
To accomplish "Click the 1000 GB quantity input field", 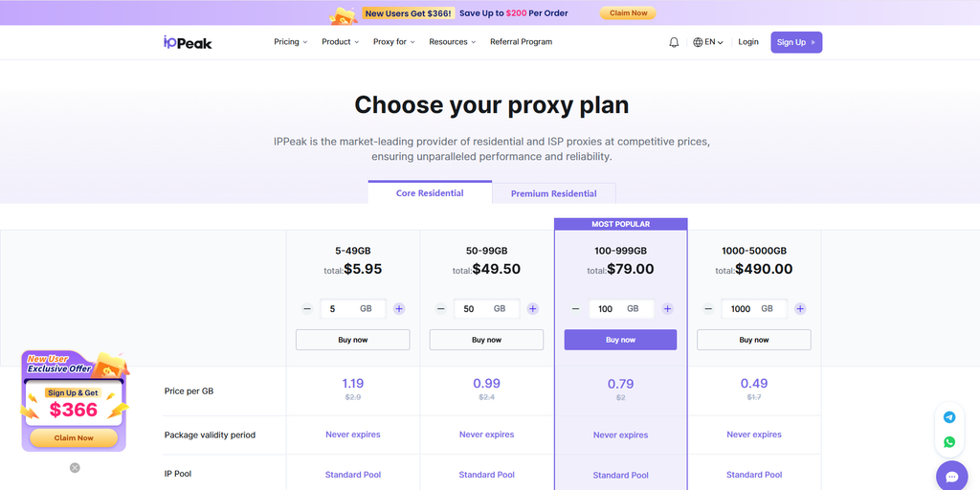I will coord(754,309).
